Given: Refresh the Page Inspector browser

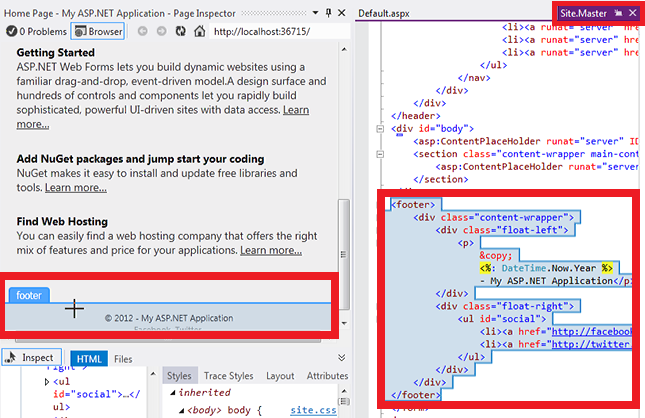Looking at the screenshot, I should [178, 31].
